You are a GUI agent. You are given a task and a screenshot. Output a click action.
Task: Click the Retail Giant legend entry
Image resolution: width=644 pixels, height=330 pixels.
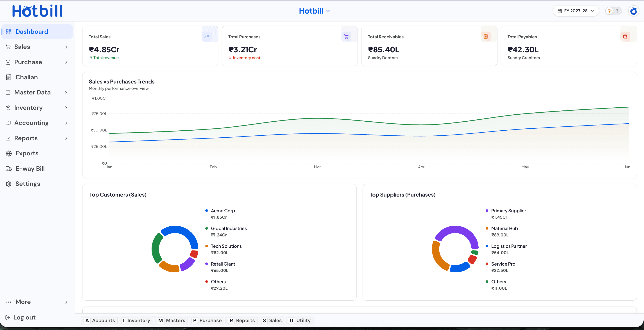coord(220,267)
